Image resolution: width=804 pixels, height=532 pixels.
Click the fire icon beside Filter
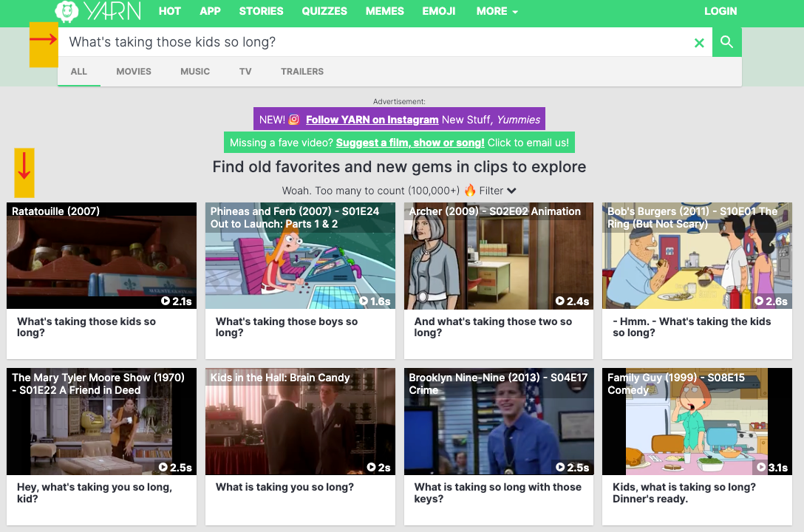tap(470, 191)
